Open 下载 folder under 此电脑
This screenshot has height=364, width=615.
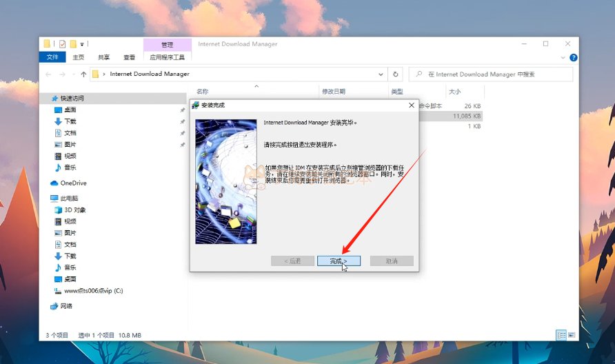(70, 256)
